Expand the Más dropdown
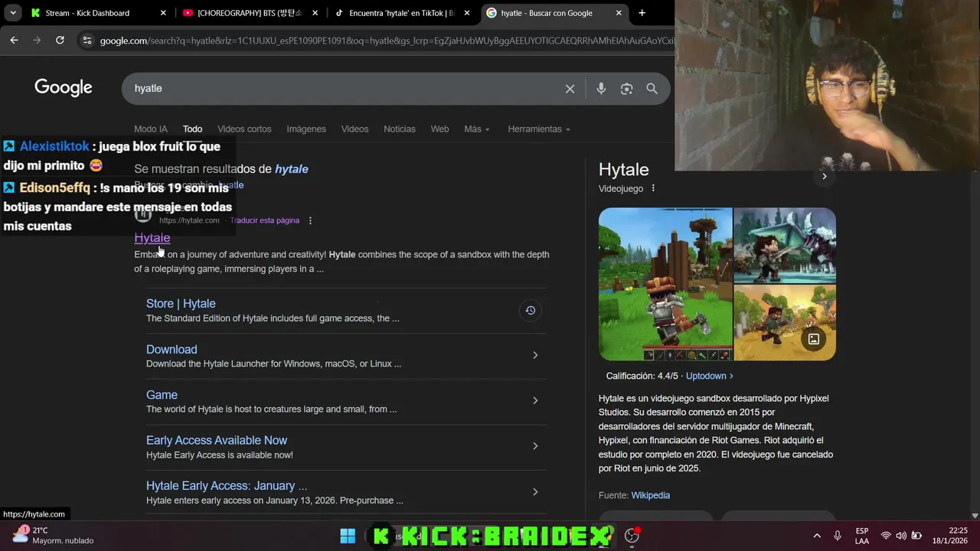 (477, 129)
